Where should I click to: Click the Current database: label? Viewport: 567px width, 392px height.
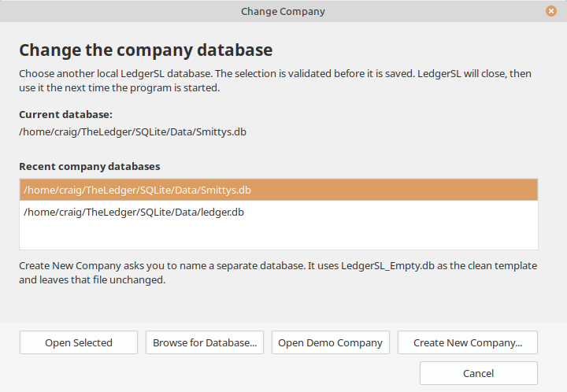pyautogui.click(x=65, y=114)
